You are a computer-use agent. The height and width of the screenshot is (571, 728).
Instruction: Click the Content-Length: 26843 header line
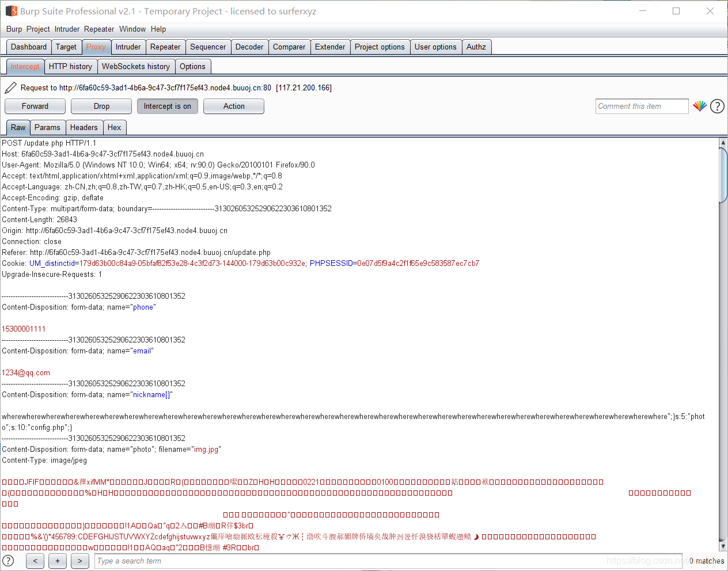click(39, 219)
